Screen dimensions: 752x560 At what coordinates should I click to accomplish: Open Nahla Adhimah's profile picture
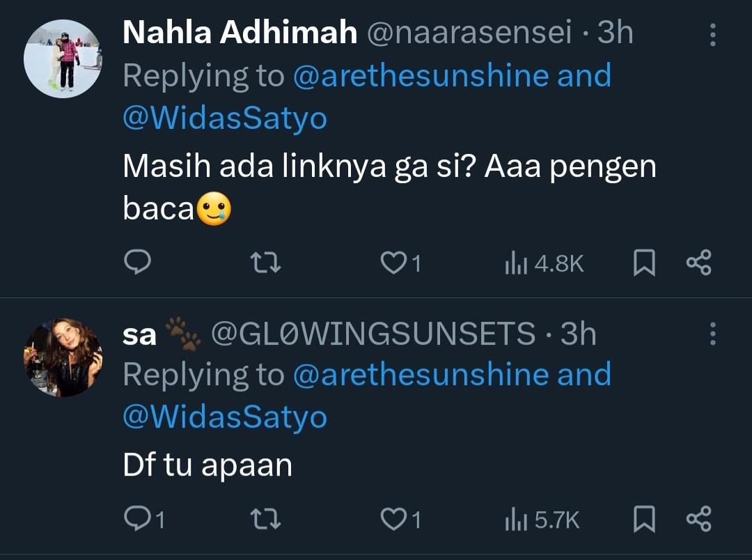pyautogui.click(x=63, y=59)
